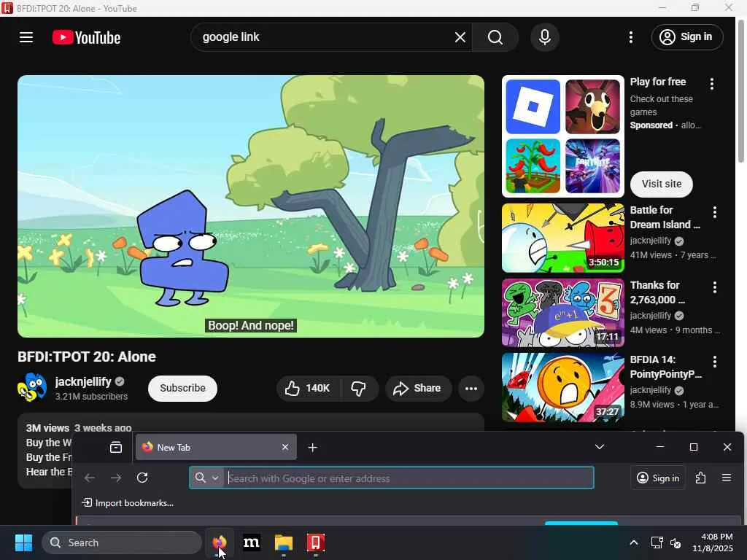Reload the Firefox page
The width and height of the screenshot is (747, 560).
tap(142, 478)
